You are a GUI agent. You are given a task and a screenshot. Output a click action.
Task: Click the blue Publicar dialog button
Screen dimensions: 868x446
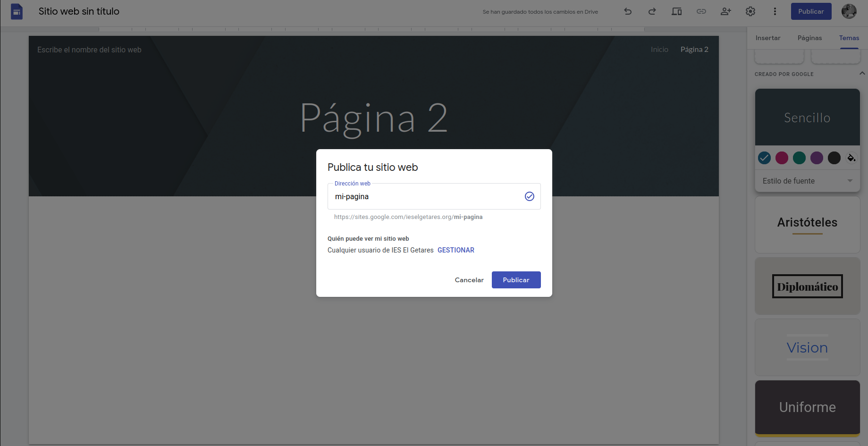pyautogui.click(x=516, y=280)
